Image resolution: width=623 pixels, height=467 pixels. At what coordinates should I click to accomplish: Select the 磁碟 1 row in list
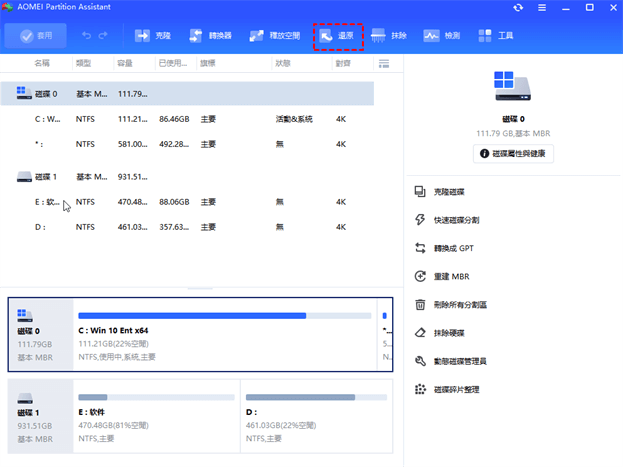point(187,177)
